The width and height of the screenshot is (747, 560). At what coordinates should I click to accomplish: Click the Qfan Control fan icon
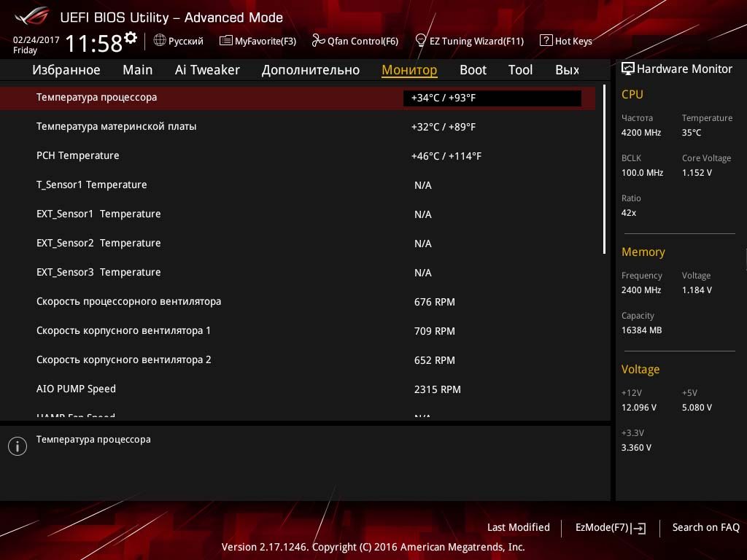(318, 41)
